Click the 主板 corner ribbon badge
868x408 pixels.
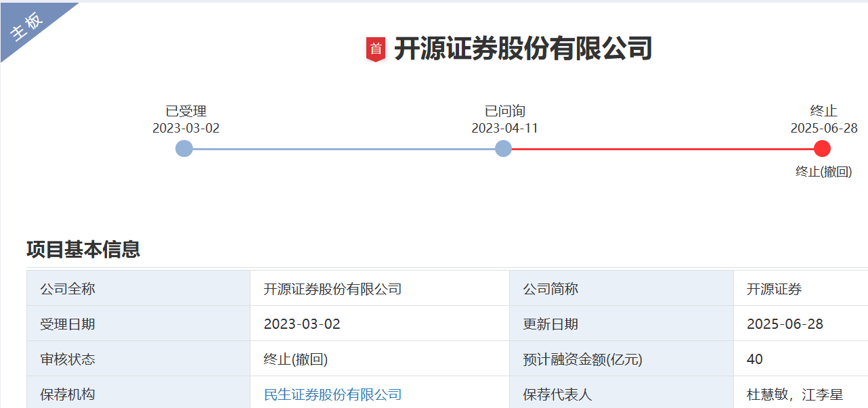28,27
